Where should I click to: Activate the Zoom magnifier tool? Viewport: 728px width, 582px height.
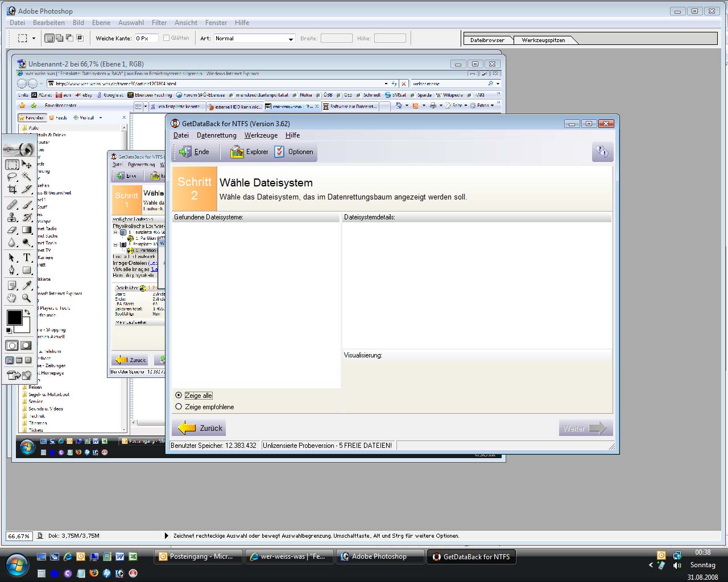[x=27, y=298]
